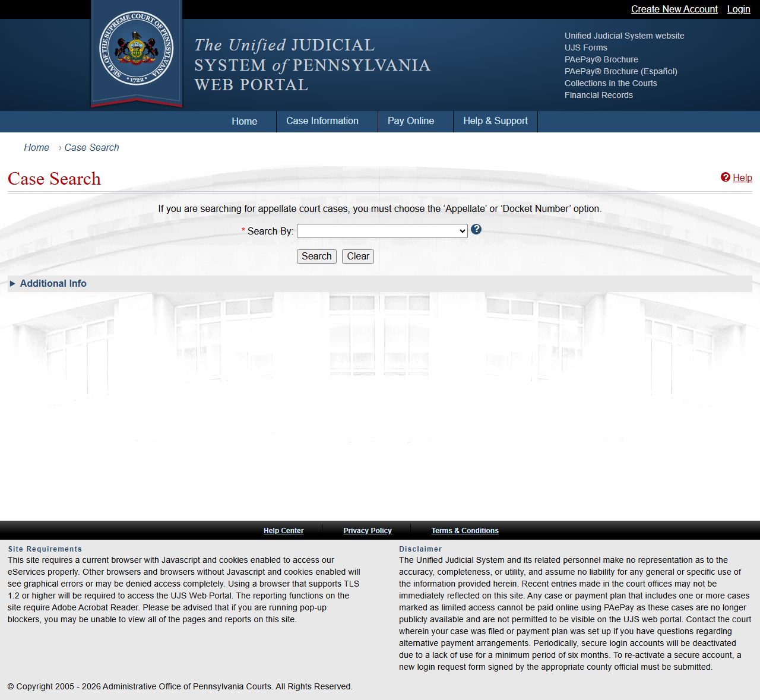Click the copyright notice text

180,686
